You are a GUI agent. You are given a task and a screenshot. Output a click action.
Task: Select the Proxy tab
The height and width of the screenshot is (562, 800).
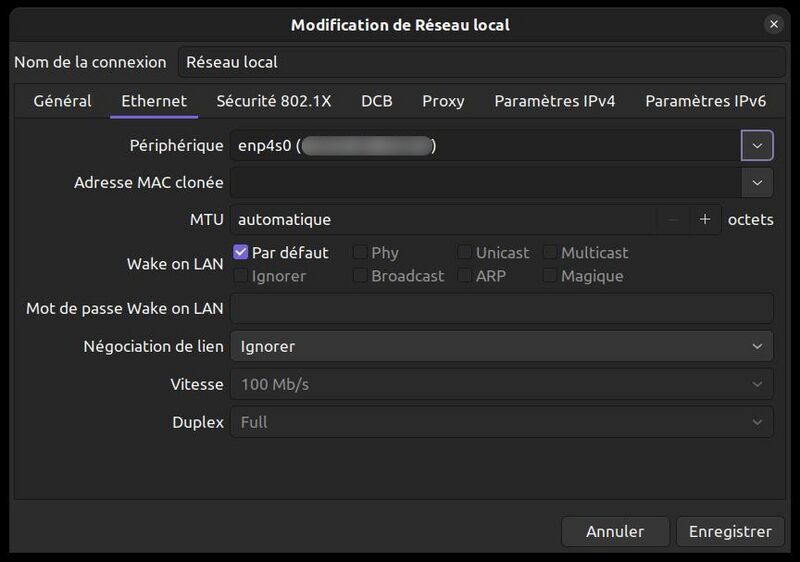[443, 101]
